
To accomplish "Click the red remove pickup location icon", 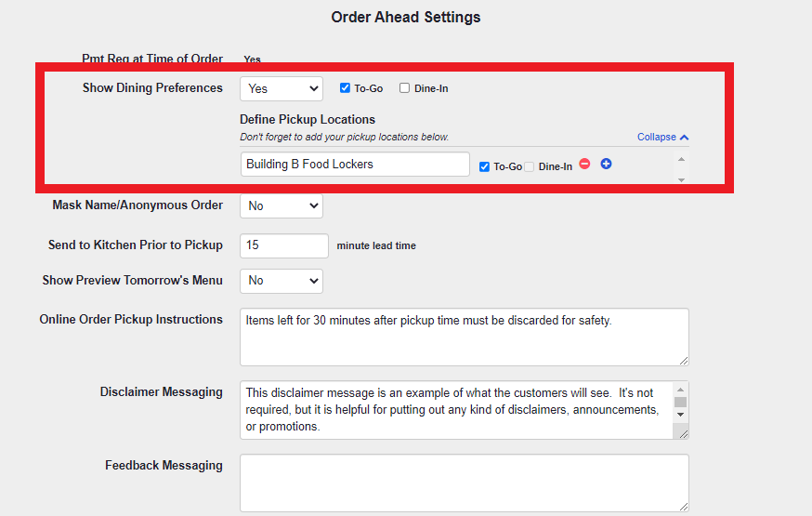I will pos(584,165).
